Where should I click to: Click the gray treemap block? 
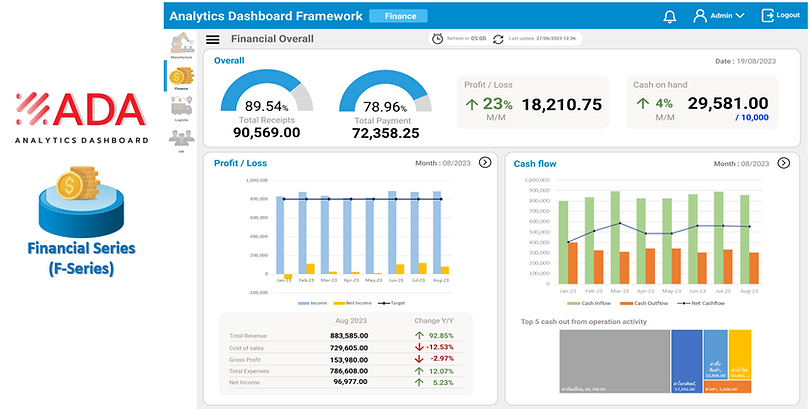(x=615, y=362)
